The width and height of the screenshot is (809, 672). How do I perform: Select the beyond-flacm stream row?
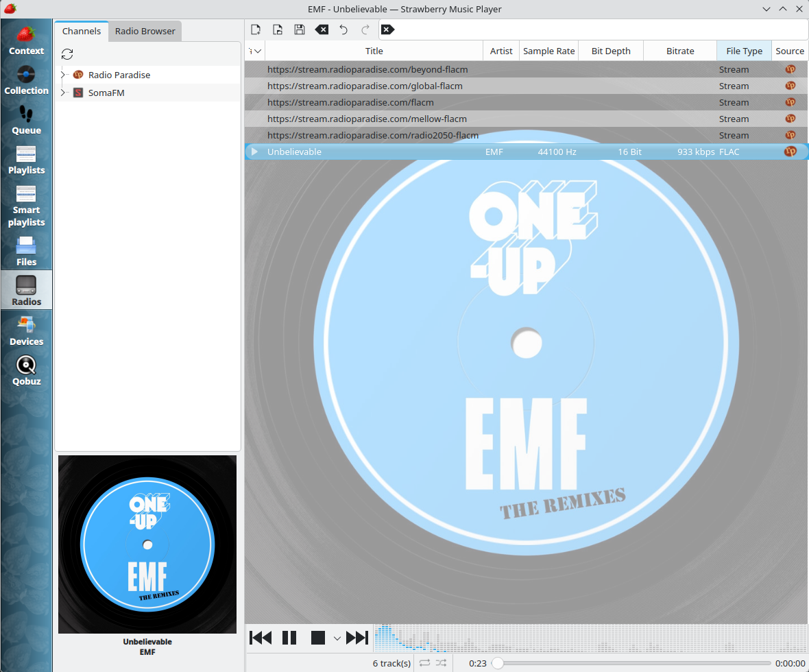(527, 70)
